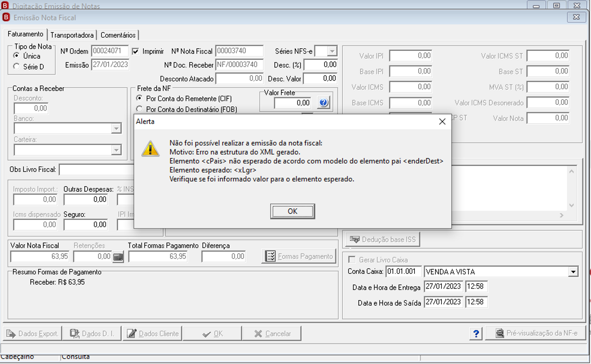The height and width of the screenshot is (364, 591).
Task: Click the Valor Frete amount field
Action: (x=292, y=103)
